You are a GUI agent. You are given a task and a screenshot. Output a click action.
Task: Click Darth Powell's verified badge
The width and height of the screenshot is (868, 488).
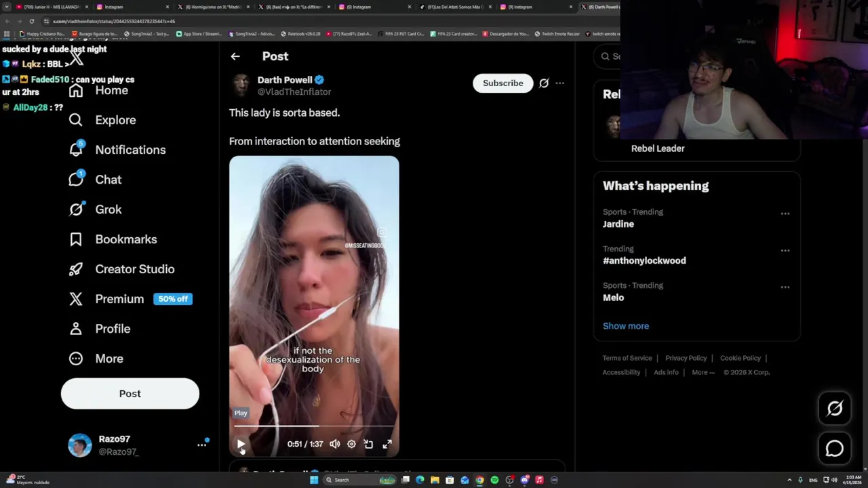pyautogui.click(x=319, y=80)
